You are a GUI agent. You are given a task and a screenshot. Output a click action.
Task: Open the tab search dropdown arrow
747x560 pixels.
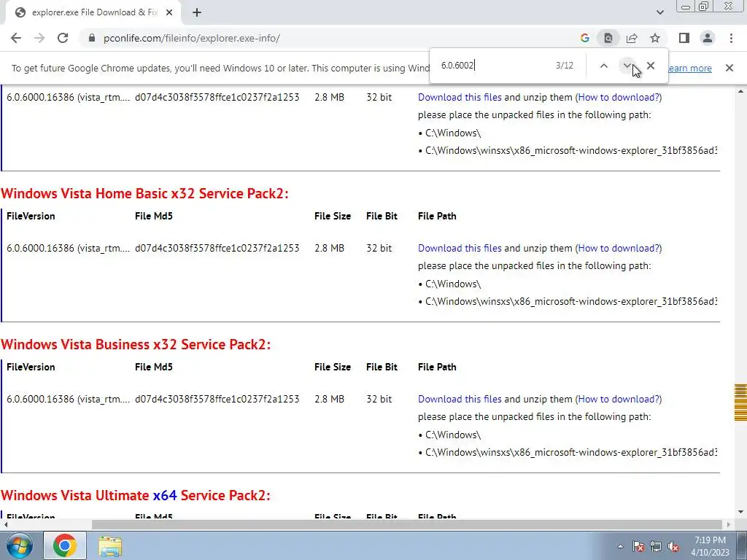click(x=659, y=13)
